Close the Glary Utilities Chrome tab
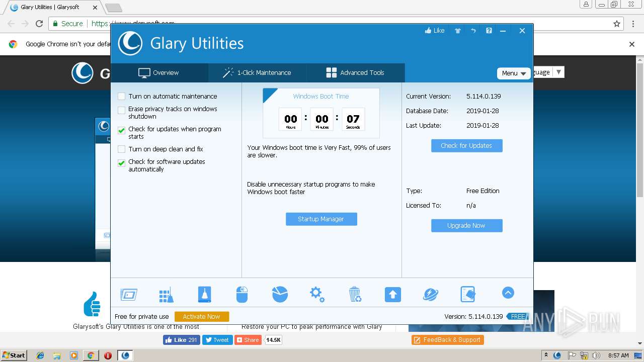The width and height of the screenshot is (644, 362). pos(95,8)
